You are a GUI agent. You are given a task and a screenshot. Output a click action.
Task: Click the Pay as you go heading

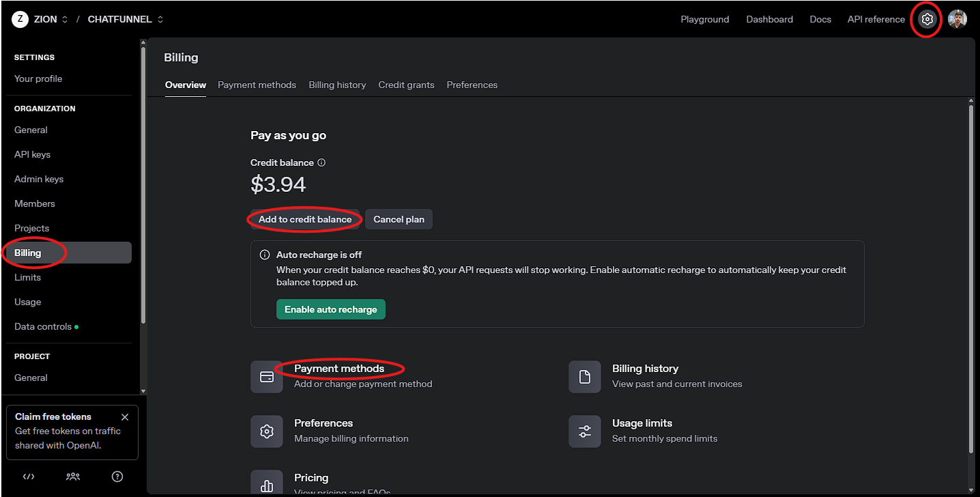click(x=289, y=135)
